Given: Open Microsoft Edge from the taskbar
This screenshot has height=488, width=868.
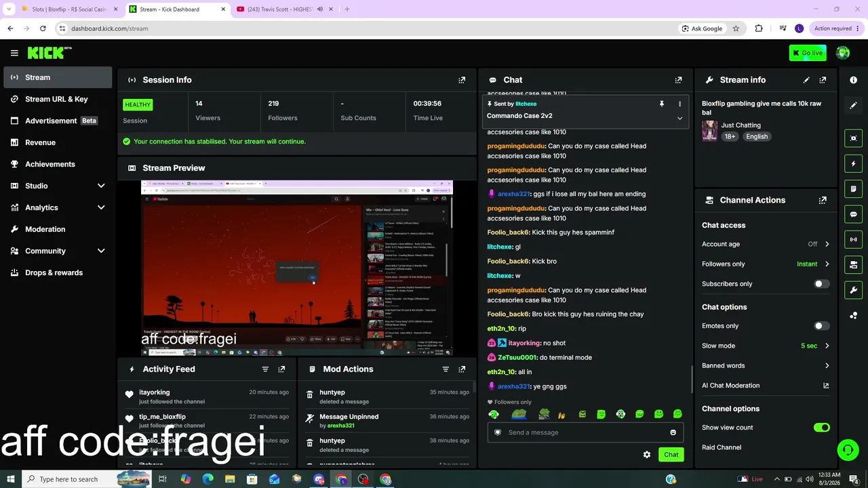Looking at the screenshot, I should pos(208,479).
